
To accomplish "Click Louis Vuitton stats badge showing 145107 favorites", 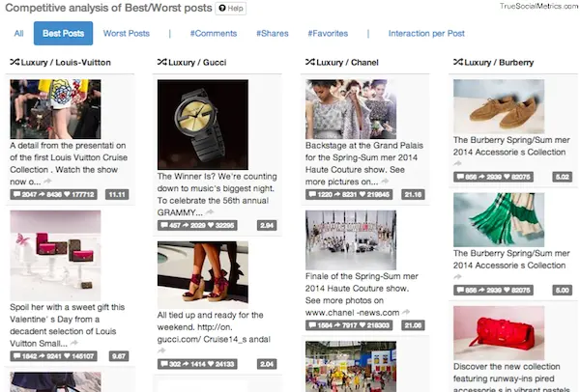I will pos(53,356).
